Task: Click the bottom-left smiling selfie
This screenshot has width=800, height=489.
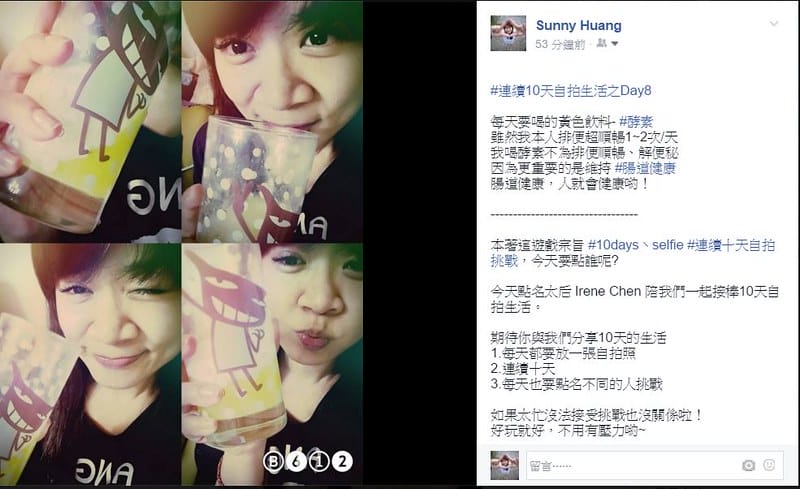Action: click(x=90, y=364)
